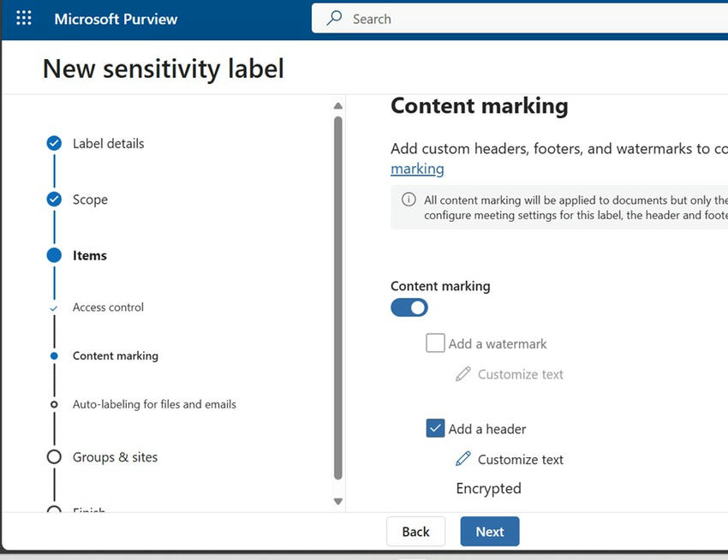Uncheck the Add a header checkbox
The height and width of the screenshot is (560, 728).
(435, 428)
